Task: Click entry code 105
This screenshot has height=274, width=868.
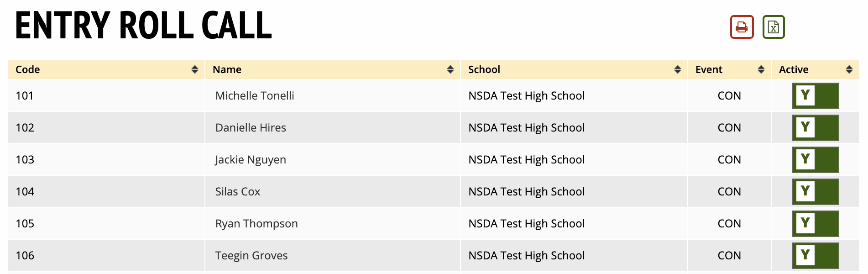Action: coord(25,224)
